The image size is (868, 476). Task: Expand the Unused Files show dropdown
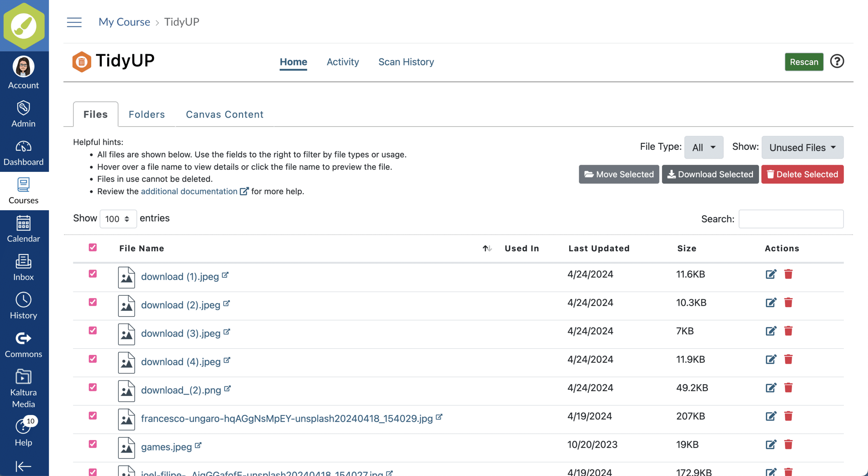[x=802, y=147]
